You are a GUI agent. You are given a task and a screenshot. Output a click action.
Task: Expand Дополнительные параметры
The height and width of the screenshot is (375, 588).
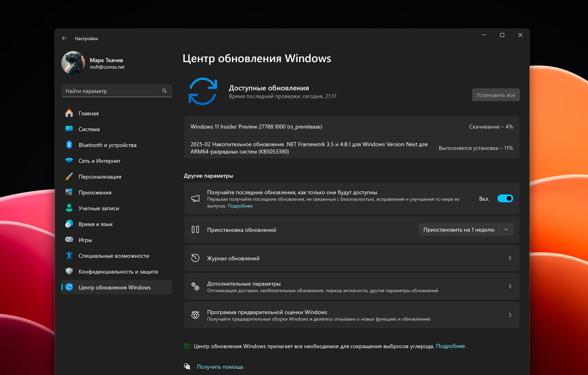(352, 286)
